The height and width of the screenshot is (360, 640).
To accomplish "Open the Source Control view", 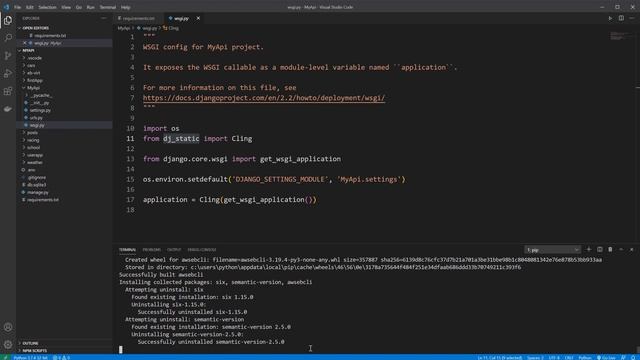I will (8, 56).
